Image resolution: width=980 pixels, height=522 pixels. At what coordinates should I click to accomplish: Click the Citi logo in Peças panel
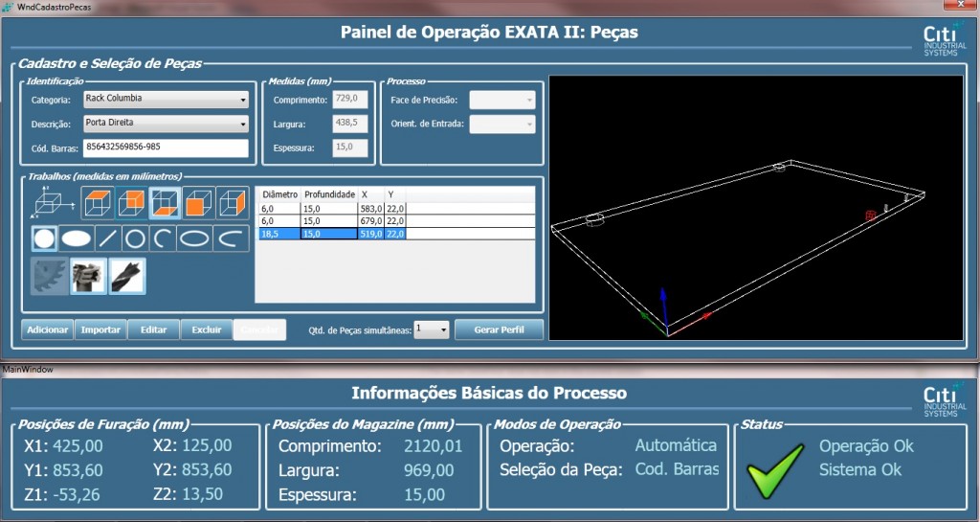coord(945,40)
